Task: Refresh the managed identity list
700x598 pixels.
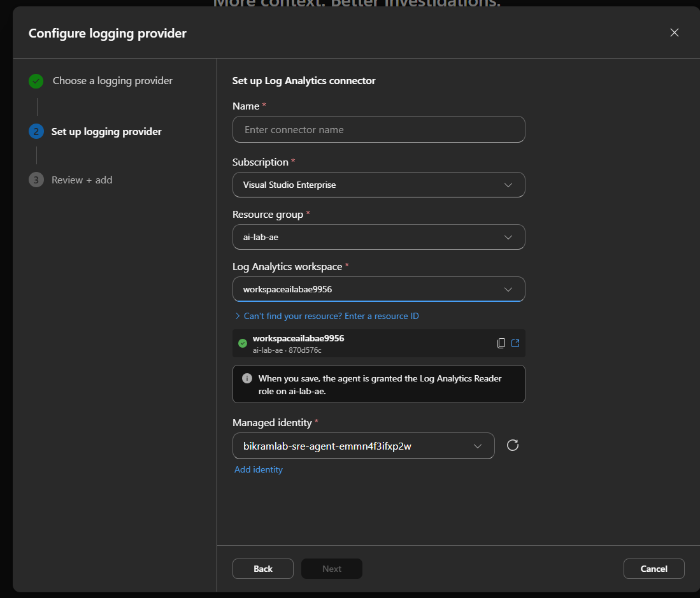Action: pyautogui.click(x=513, y=445)
